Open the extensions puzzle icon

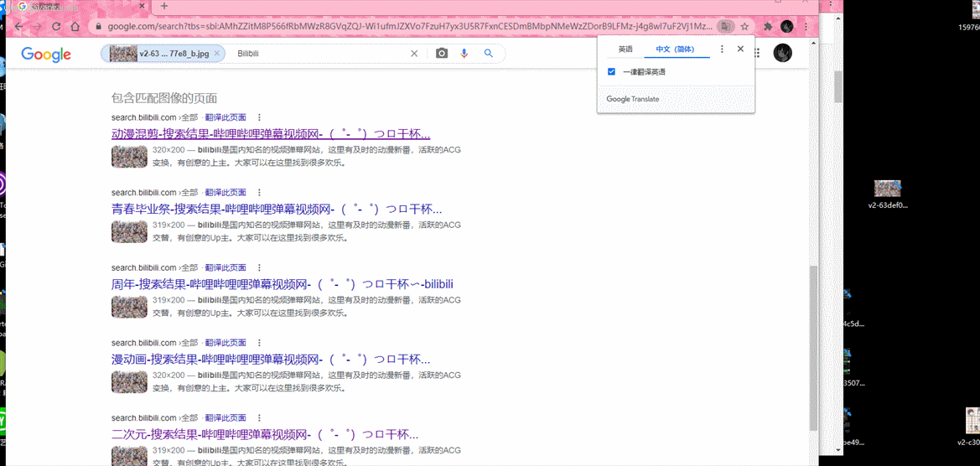point(768,27)
